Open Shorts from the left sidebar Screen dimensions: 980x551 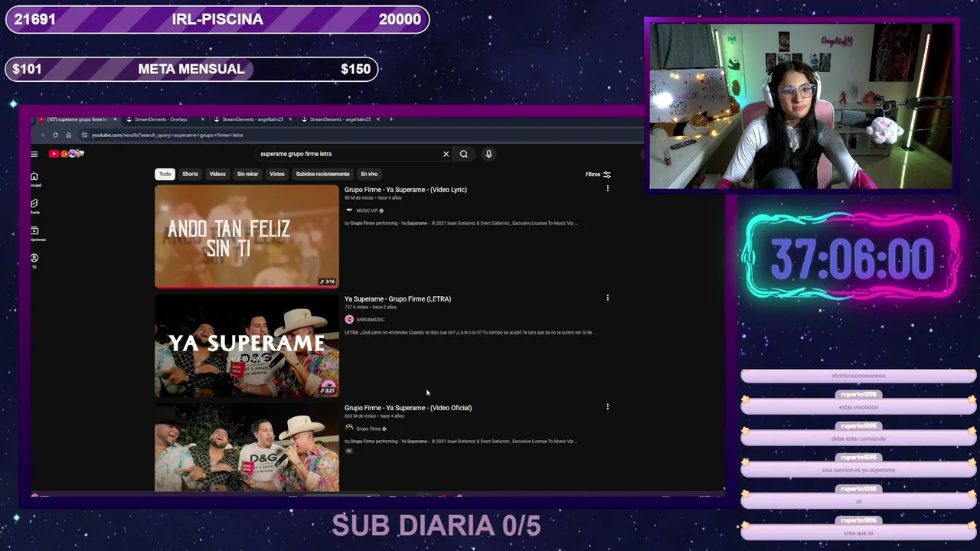pyautogui.click(x=34, y=207)
